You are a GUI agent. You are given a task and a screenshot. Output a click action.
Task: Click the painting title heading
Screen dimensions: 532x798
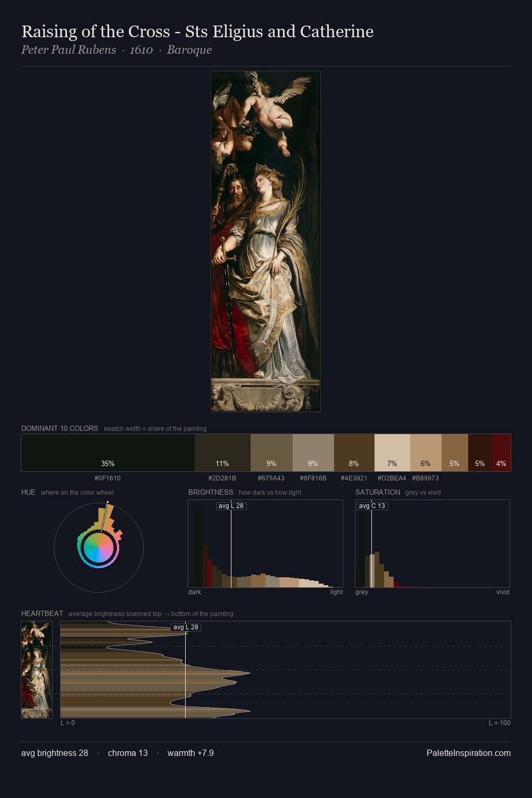click(197, 31)
